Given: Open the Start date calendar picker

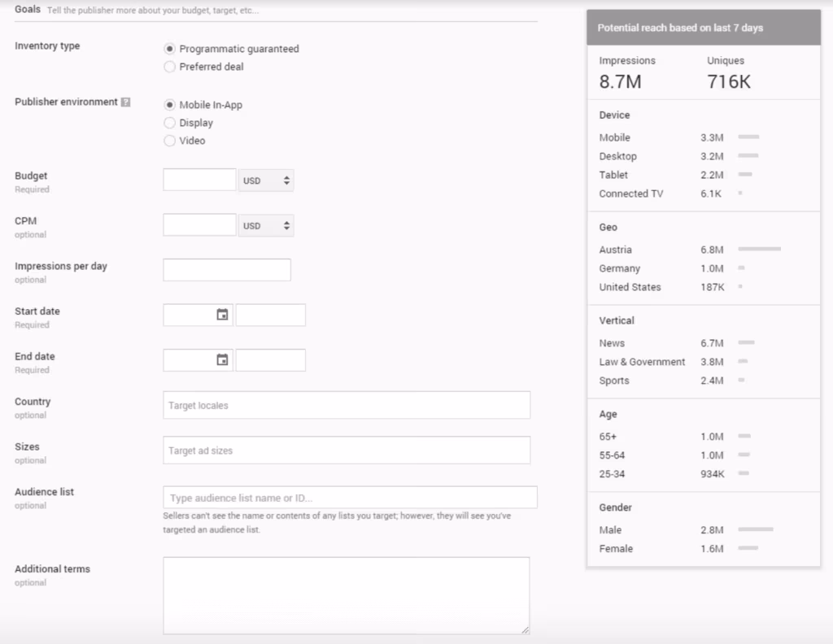Looking at the screenshot, I should 222,315.
